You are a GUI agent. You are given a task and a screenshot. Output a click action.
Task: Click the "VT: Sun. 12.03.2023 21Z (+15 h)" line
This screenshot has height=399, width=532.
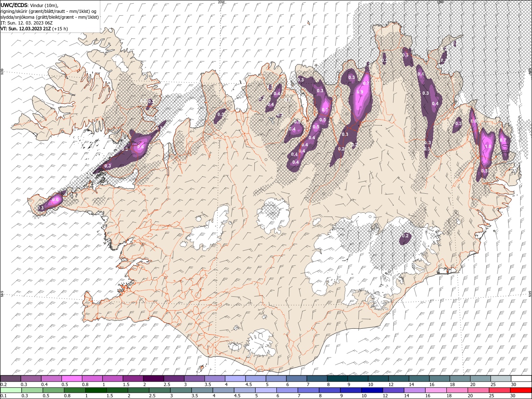click(x=34, y=29)
